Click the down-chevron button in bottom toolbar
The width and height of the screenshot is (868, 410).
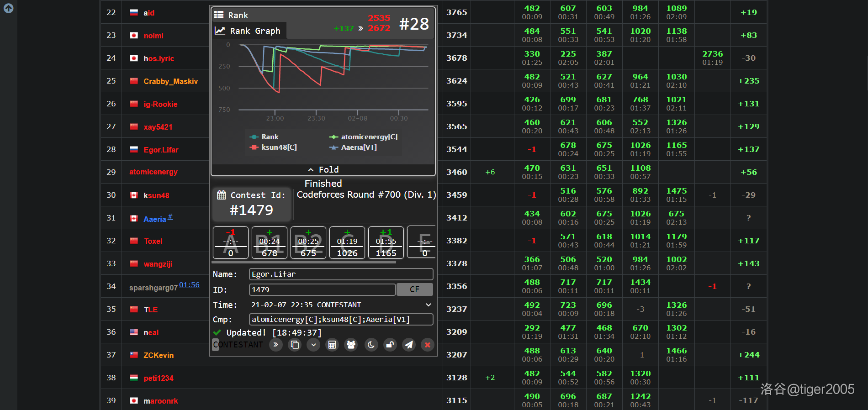[x=313, y=345]
